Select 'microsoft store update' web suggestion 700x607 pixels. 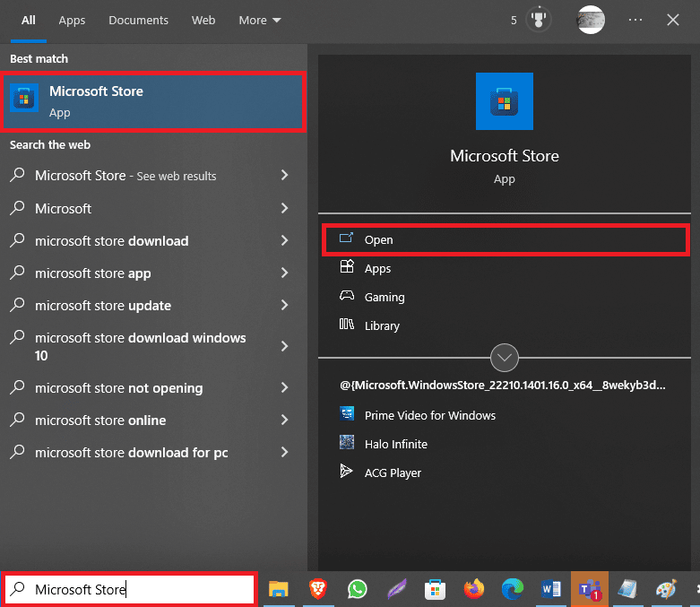[103, 305]
